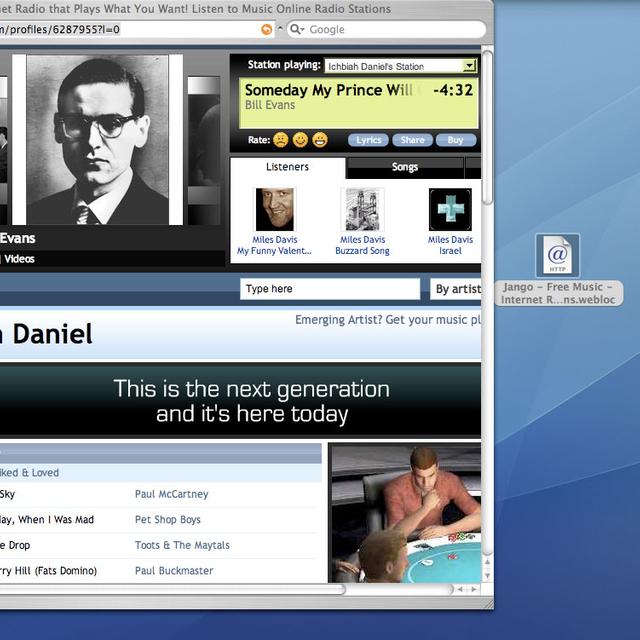
Task: Open the Miles Davis Israel link
Action: click(x=450, y=245)
